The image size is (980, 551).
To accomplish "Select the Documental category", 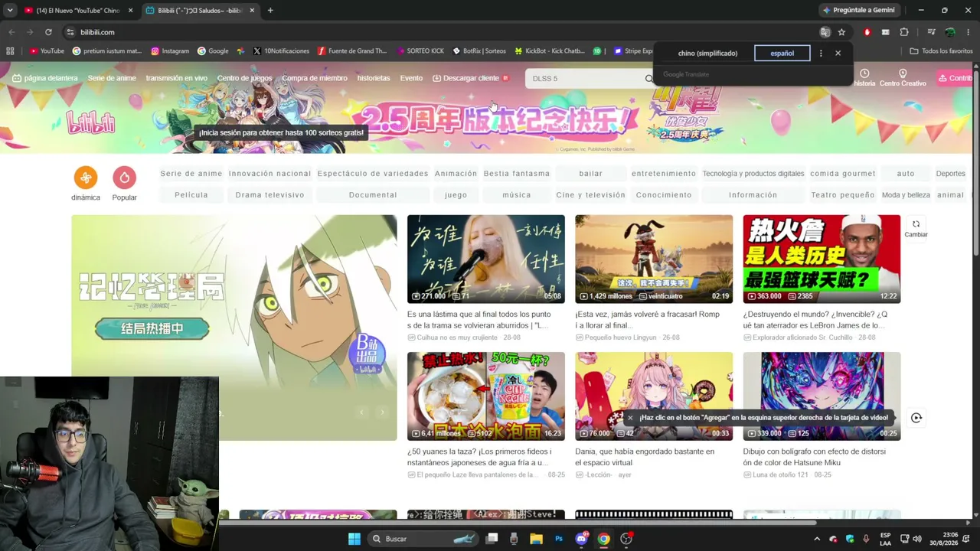I will point(373,195).
